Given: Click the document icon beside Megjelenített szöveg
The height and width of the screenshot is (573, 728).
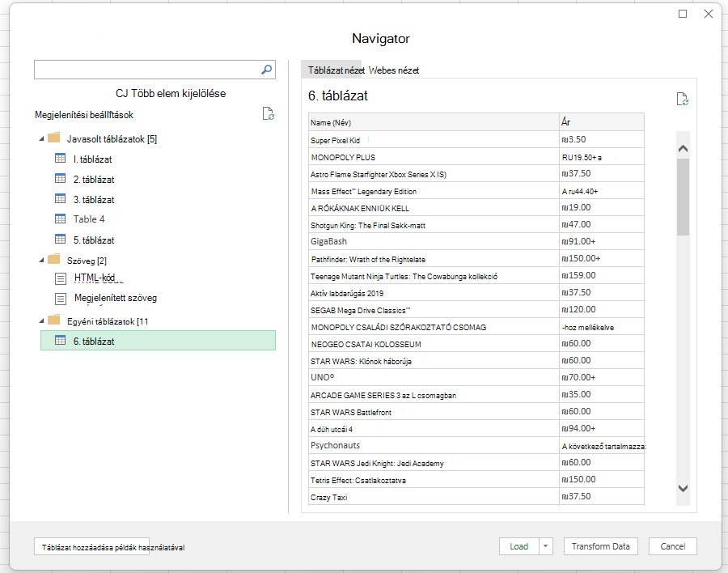Looking at the screenshot, I should (61, 299).
